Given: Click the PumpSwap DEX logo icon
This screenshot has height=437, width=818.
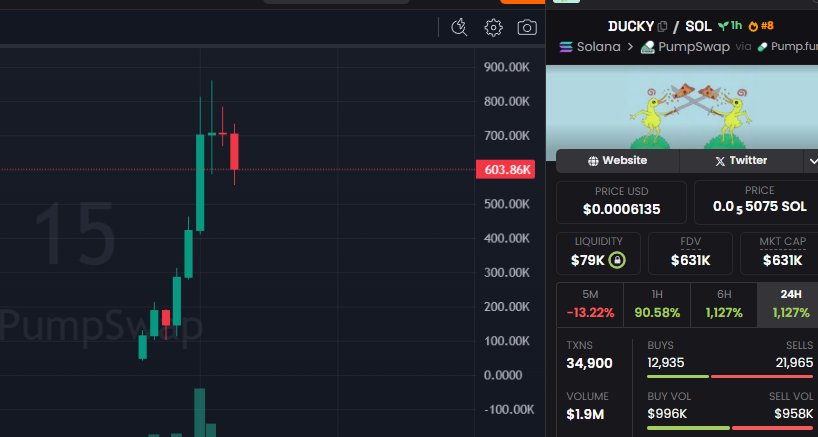Looking at the screenshot, I should coord(648,47).
